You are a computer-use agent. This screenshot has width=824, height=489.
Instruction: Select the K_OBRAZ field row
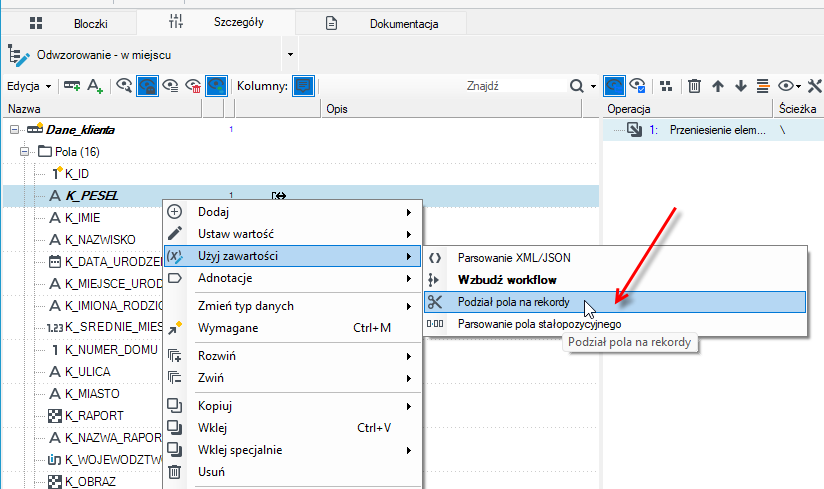pyautogui.click(x=89, y=481)
